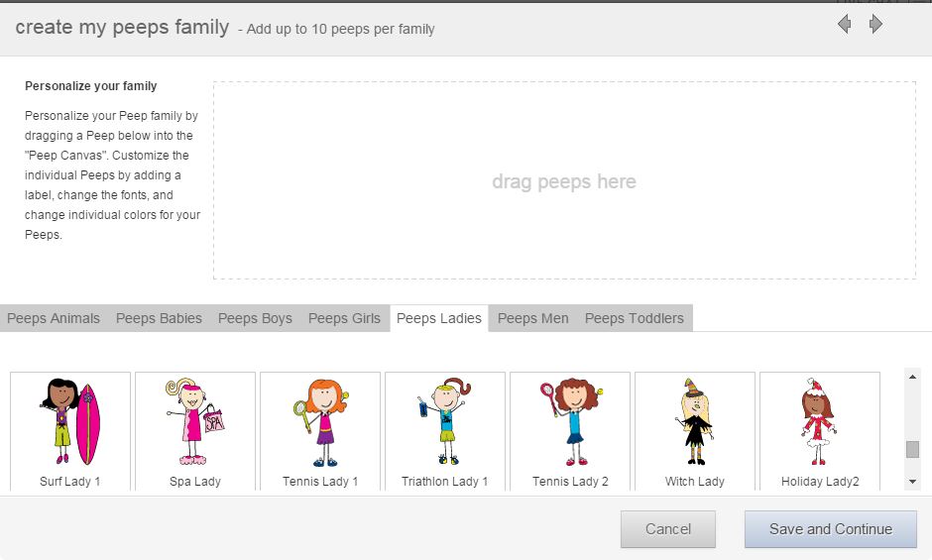Click the peep list scroll up arrow

(x=912, y=377)
